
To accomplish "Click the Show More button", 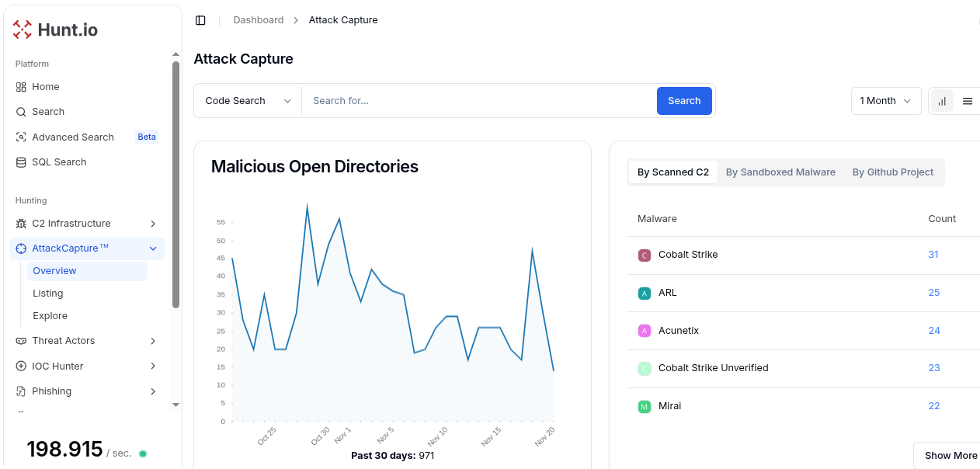I will tap(950, 456).
